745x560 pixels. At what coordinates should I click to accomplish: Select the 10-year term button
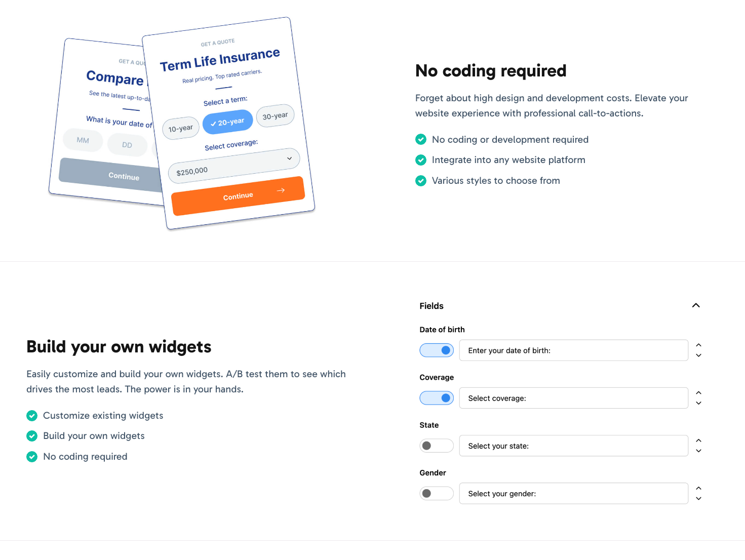pyautogui.click(x=180, y=128)
